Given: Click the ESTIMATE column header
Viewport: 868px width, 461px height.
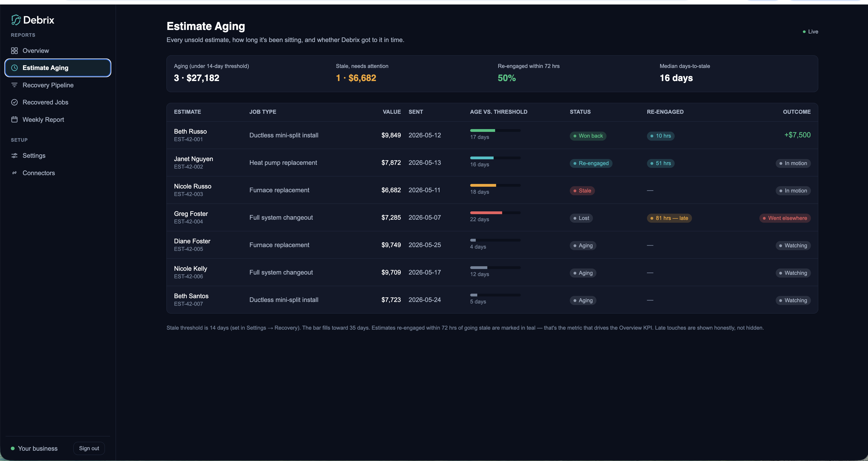Looking at the screenshot, I should (x=187, y=112).
